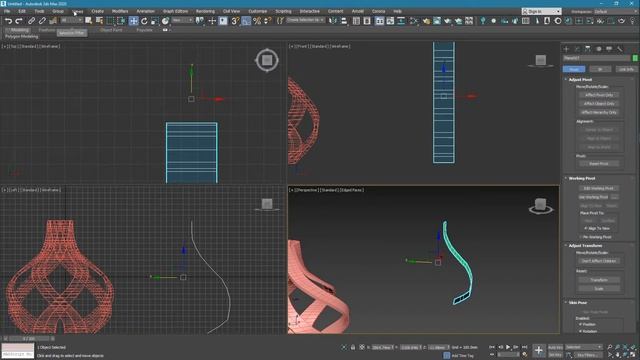
Task: Activate the Select and Move tool
Action: tap(133, 21)
